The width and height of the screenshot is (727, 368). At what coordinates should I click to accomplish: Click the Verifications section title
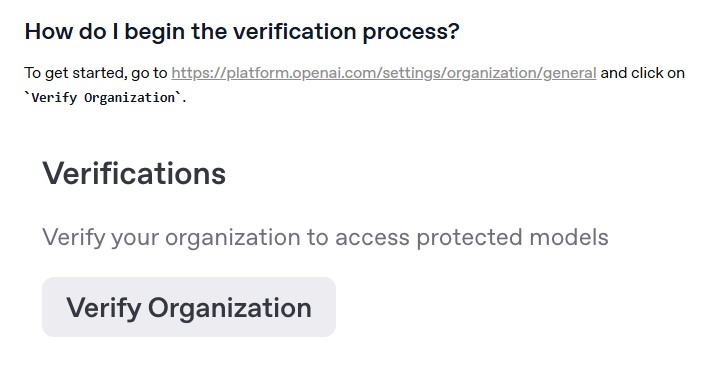(x=134, y=174)
